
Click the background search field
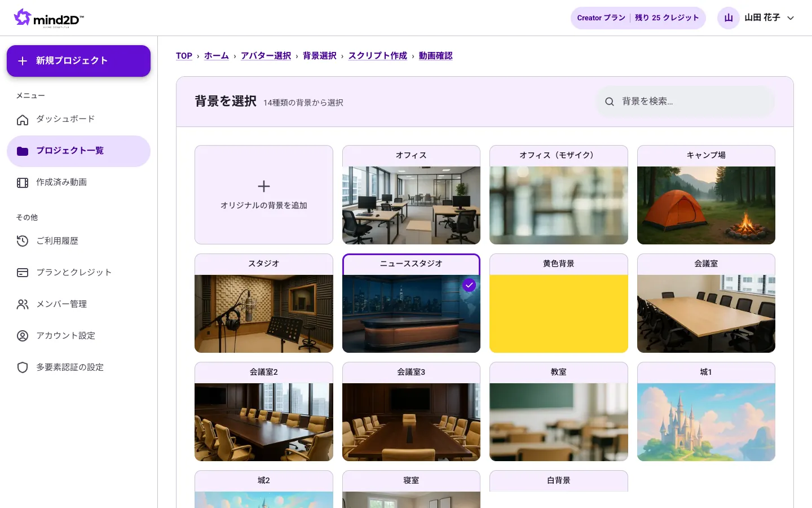pos(686,102)
